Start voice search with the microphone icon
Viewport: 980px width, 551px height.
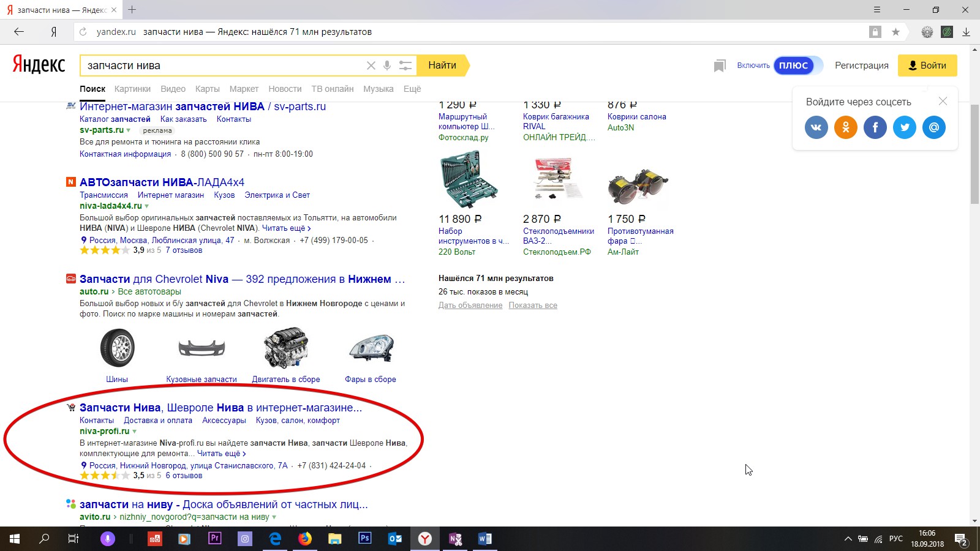coord(387,66)
